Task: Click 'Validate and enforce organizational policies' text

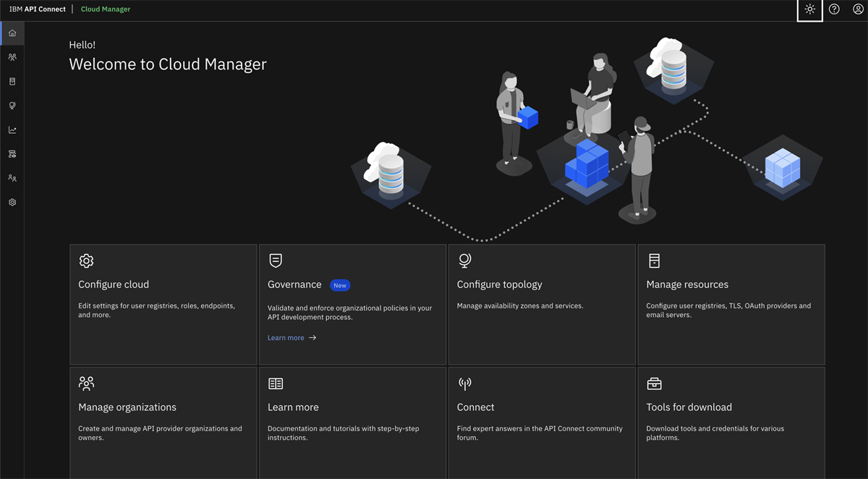Action: tap(349, 313)
